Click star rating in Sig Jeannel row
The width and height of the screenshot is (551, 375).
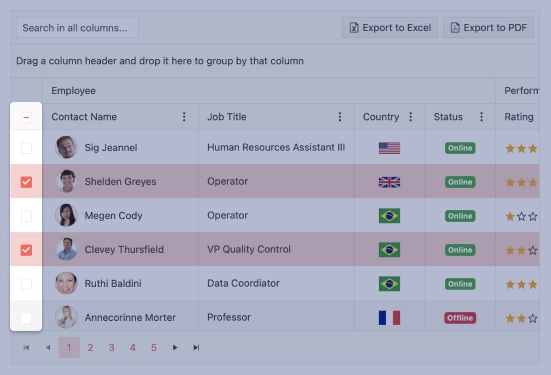coord(522,148)
